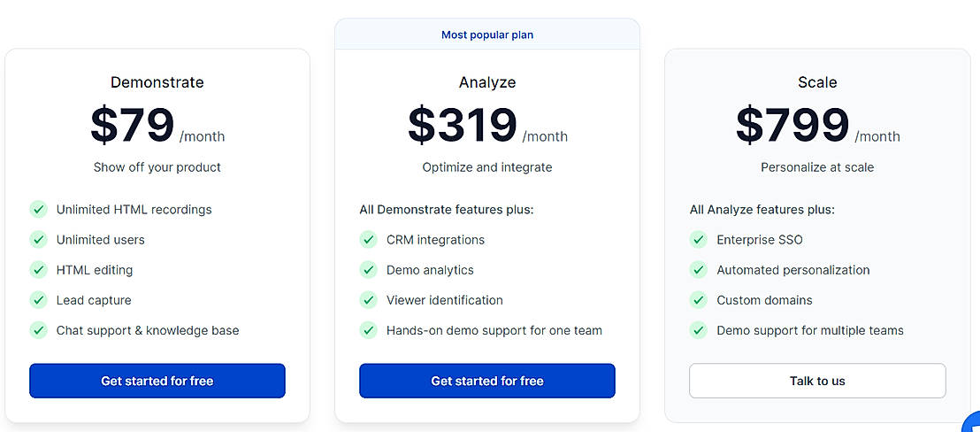
Task: Click the Demonstrate plan title
Action: pyautogui.click(x=157, y=82)
